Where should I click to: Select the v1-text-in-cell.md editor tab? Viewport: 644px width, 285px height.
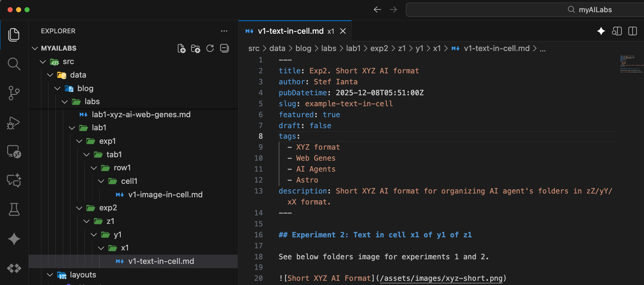point(291,31)
